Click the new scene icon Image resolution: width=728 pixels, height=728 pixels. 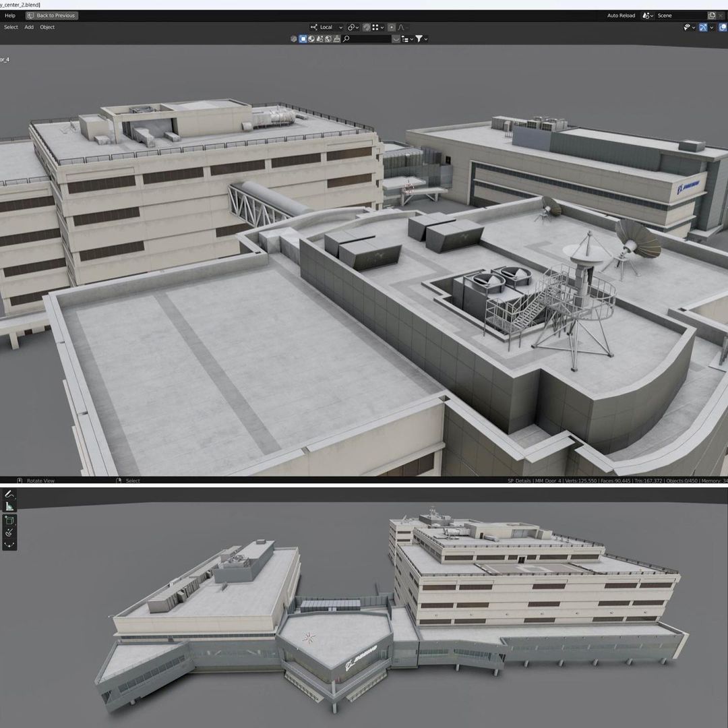pyautogui.click(x=712, y=16)
